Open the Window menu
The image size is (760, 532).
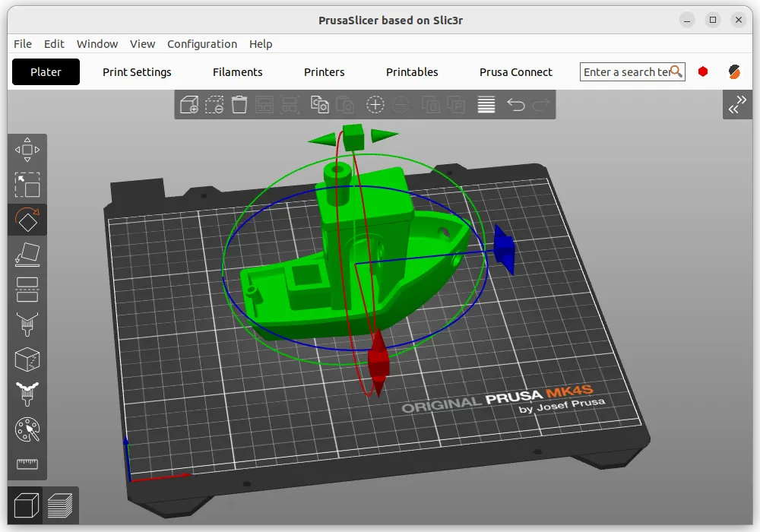tap(97, 44)
